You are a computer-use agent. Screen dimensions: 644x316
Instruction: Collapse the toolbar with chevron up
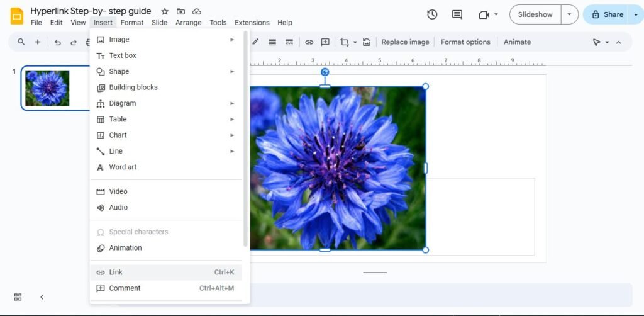click(x=619, y=42)
